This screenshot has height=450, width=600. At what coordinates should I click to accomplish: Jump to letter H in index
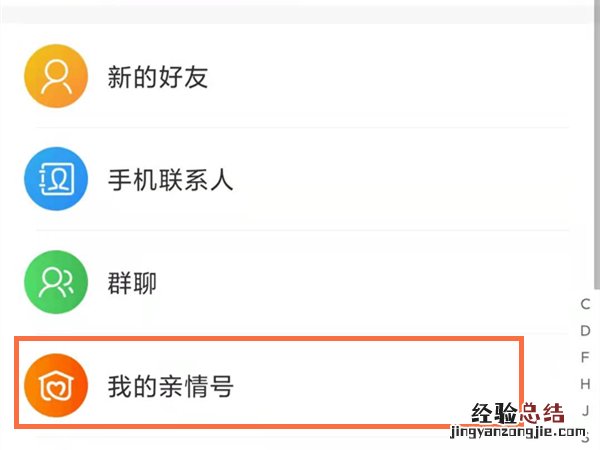click(x=586, y=383)
